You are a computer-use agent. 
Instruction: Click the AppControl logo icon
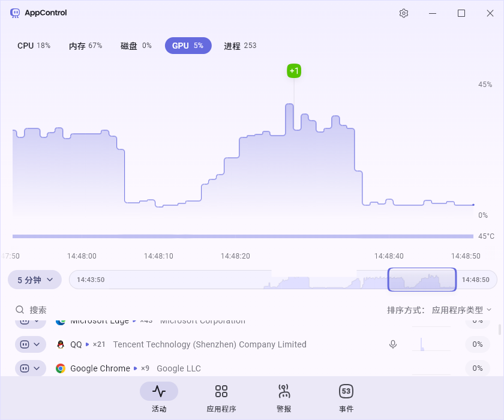pos(16,13)
